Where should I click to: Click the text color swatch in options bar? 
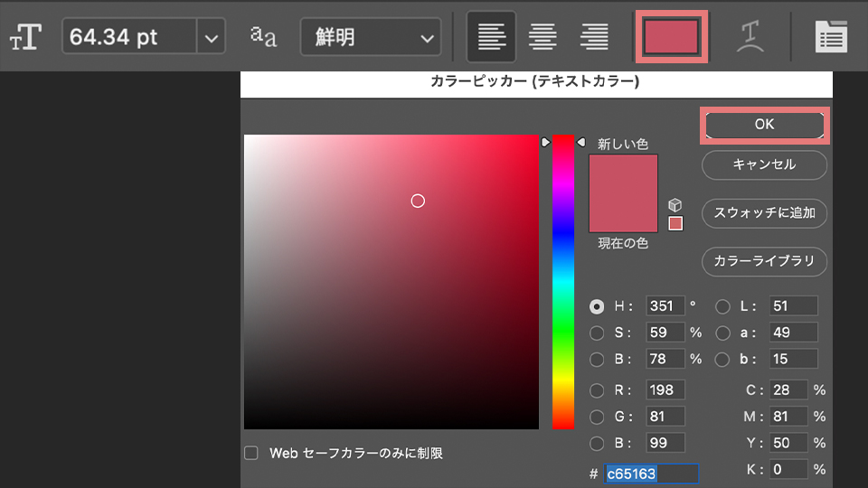click(x=671, y=37)
